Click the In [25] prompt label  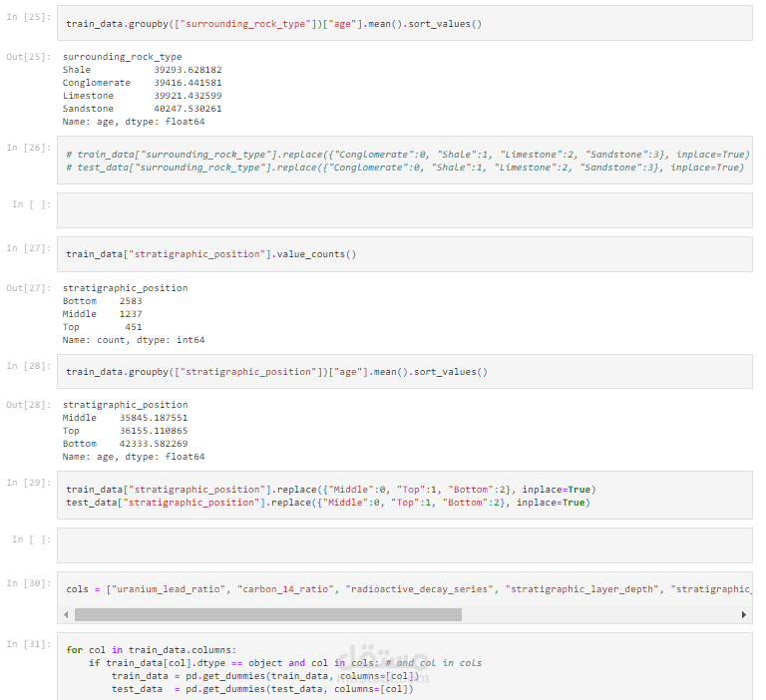[28, 16]
